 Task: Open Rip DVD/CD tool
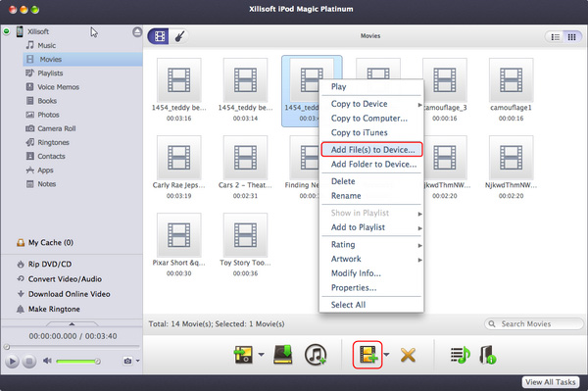pyautogui.click(x=44, y=264)
